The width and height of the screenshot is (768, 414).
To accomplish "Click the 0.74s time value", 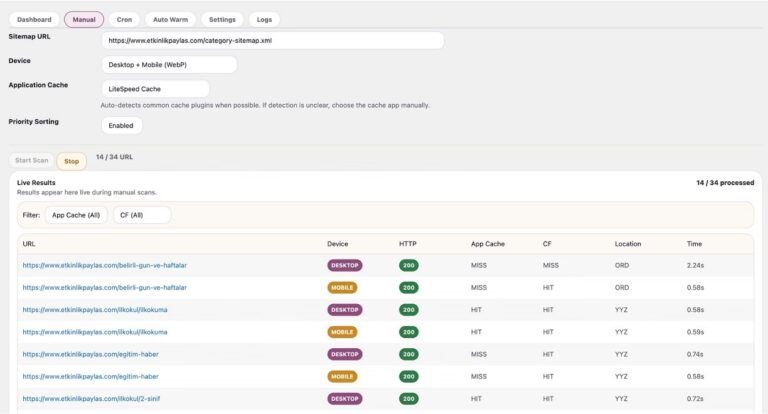I will point(695,354).
